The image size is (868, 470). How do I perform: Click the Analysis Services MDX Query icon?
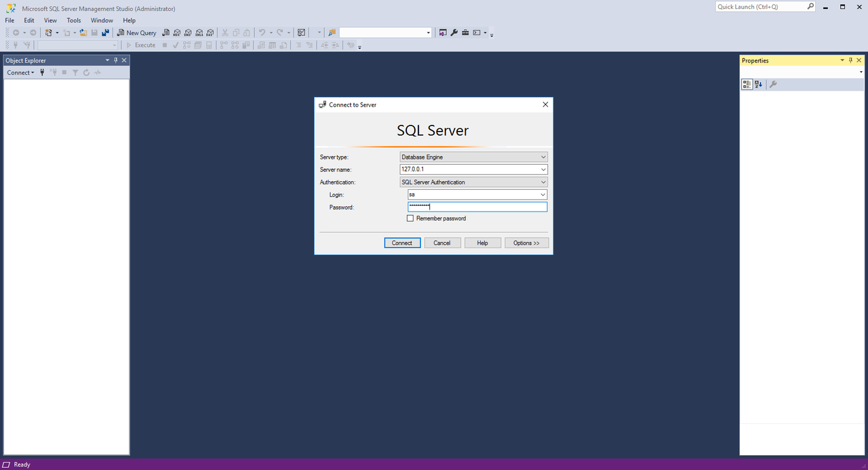(x=177, y=33)
